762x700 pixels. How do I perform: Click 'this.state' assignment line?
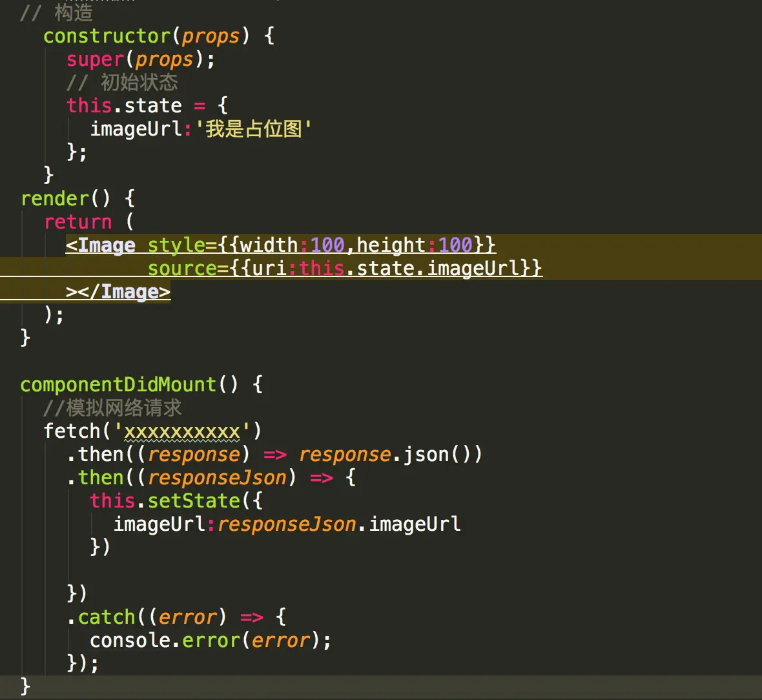tap(147, 105)
